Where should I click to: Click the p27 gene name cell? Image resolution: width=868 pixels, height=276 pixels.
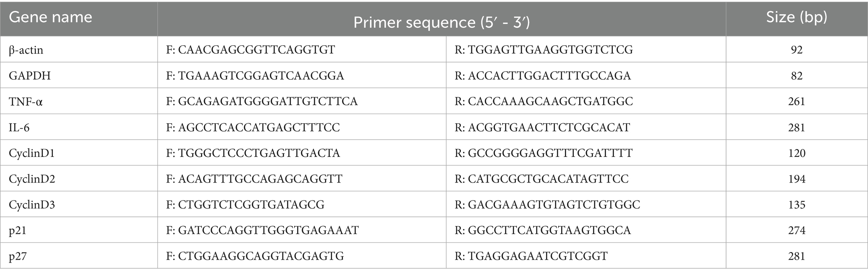(x=18, y=256)
